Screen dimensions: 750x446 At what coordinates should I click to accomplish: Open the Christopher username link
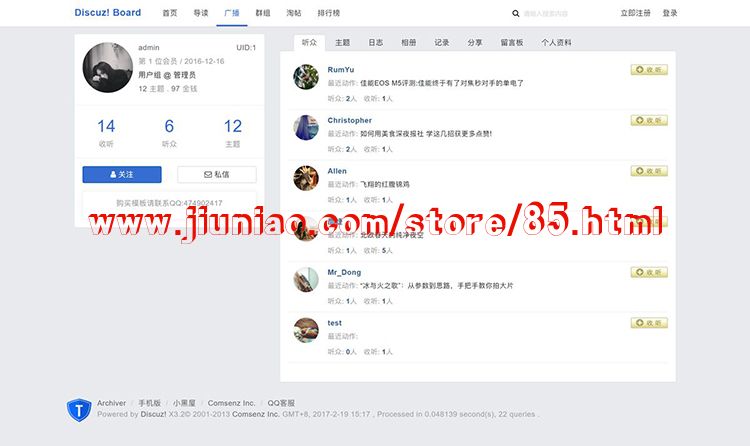pos(350,121)
